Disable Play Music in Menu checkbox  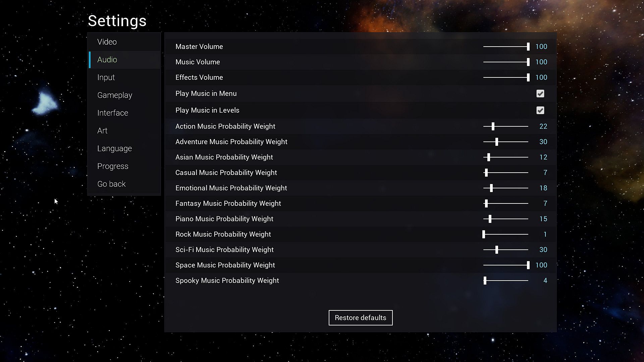pyautogui.click(x=540, y=94)
